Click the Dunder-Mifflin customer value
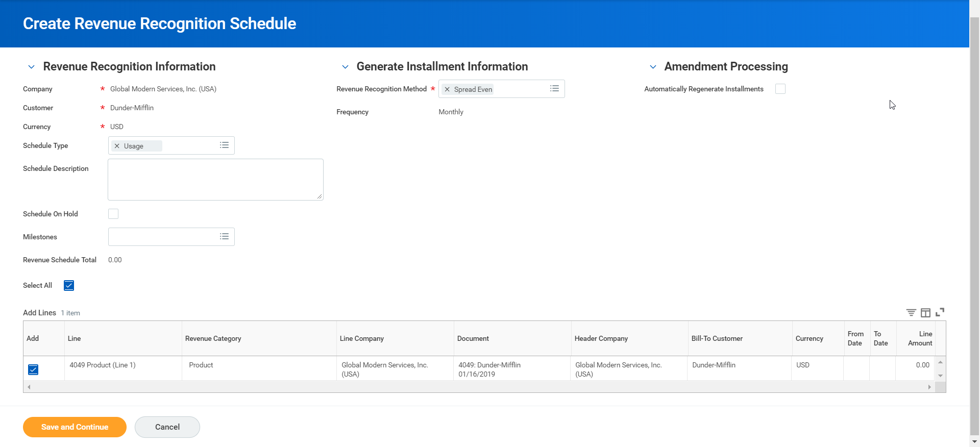The height and width of the screenshot is (447, 980). pos(132,108)
